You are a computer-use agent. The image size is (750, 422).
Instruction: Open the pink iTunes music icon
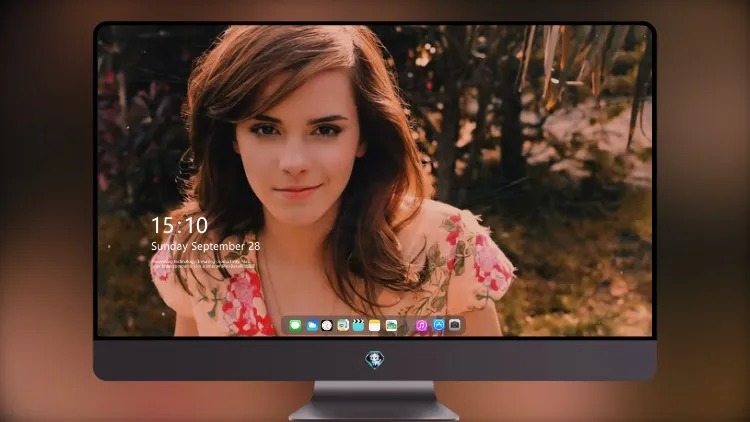421,326
